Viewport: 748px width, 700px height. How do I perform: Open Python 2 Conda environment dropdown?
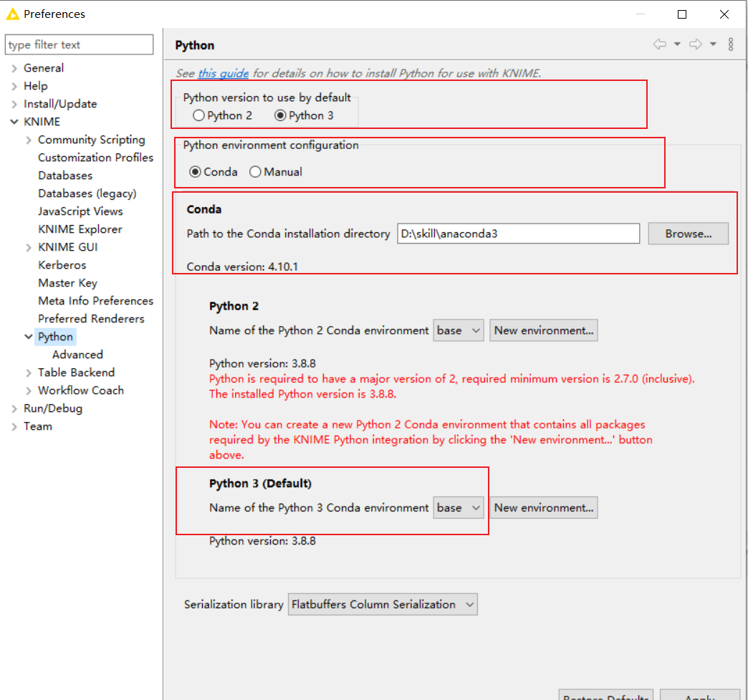[x=459, y=330]
